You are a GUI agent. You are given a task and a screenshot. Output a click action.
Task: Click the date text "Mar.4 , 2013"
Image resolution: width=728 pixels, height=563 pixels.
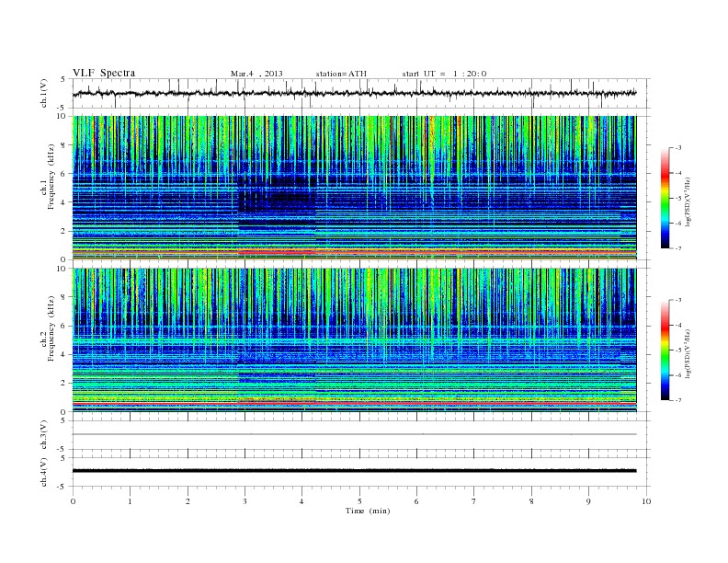pos(256,74)
